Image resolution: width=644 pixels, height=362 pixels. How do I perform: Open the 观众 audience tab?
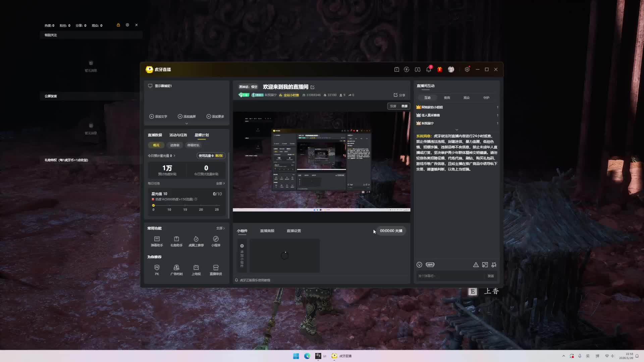tap(467, 98)
